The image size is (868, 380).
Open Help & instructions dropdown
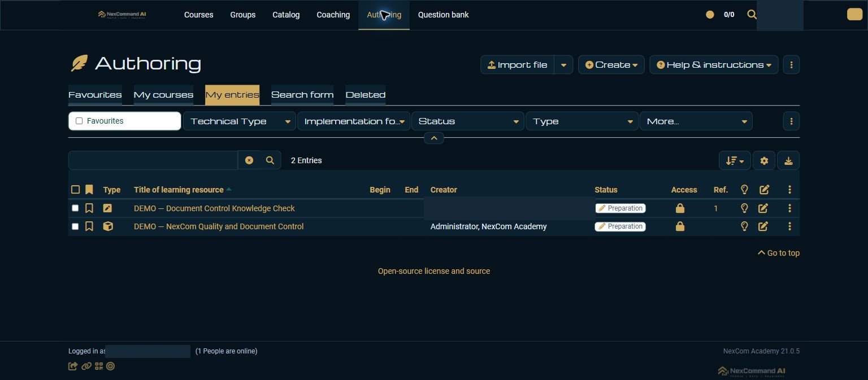(714, 65)
